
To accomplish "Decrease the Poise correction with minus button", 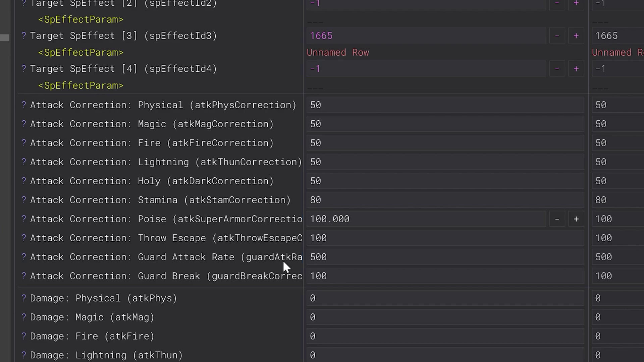I will tap(557, 219).
